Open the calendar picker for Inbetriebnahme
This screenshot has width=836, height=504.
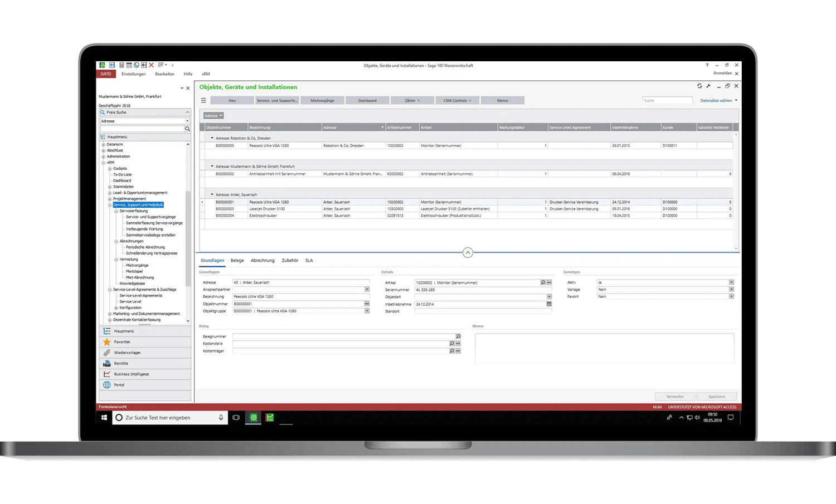pos(549,304)
